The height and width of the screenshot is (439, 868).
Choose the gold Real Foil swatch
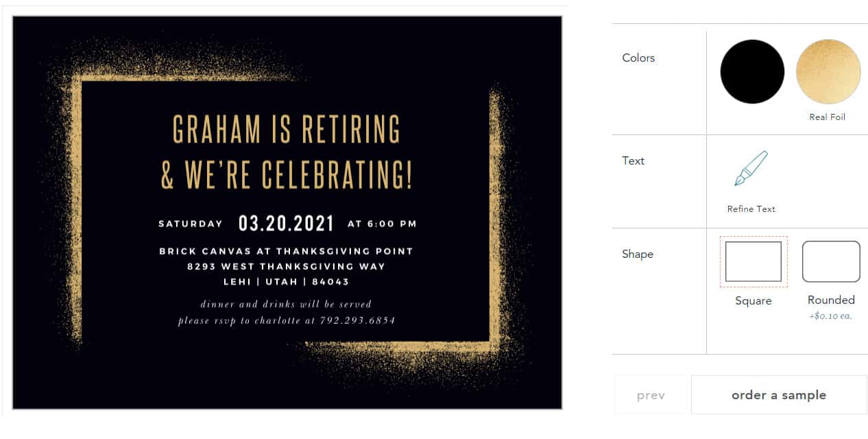coord(828,71)
